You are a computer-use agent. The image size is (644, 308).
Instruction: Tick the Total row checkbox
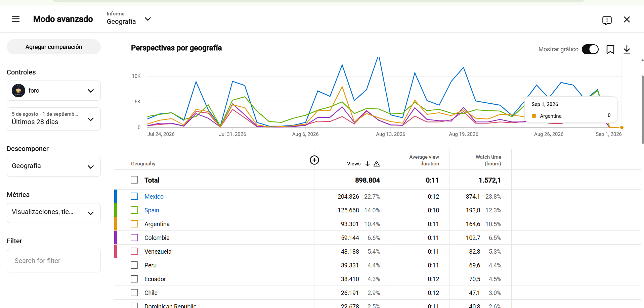[134, 180]
